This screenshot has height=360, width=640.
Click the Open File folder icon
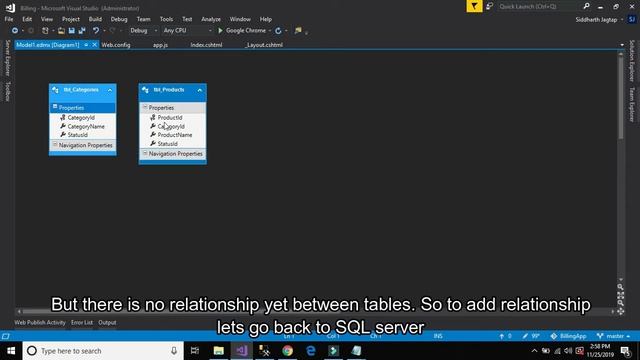point(61,31)
